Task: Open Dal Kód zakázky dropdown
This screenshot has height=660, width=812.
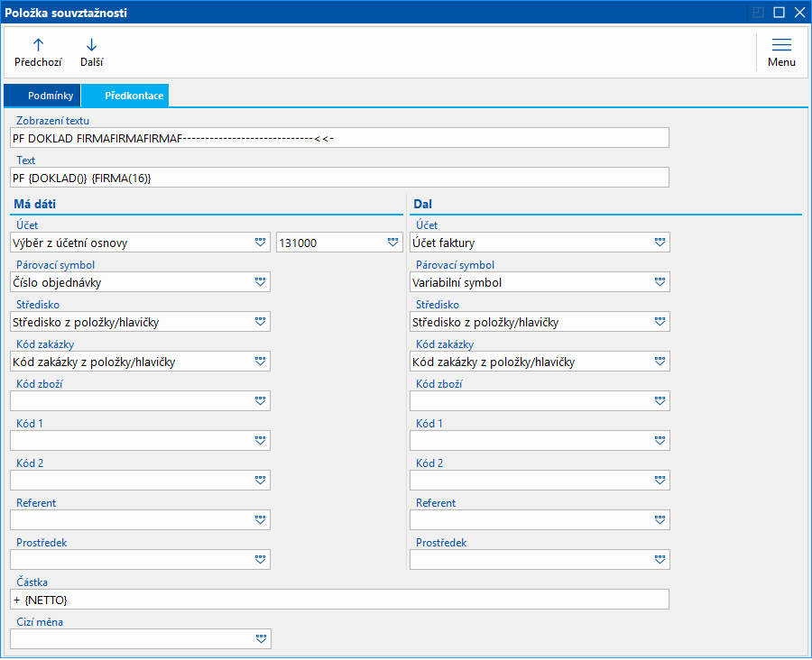Action: [x=660, y=362]
